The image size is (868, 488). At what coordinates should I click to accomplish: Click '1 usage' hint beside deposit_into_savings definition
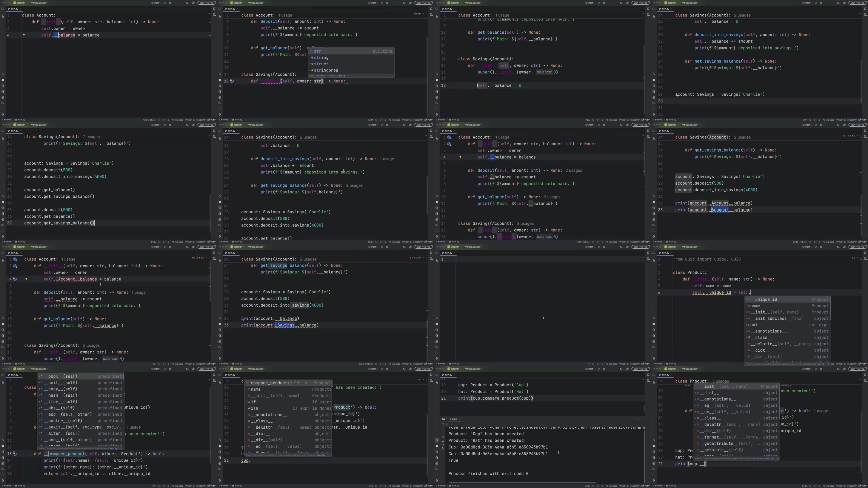click(x=387, y=159)
